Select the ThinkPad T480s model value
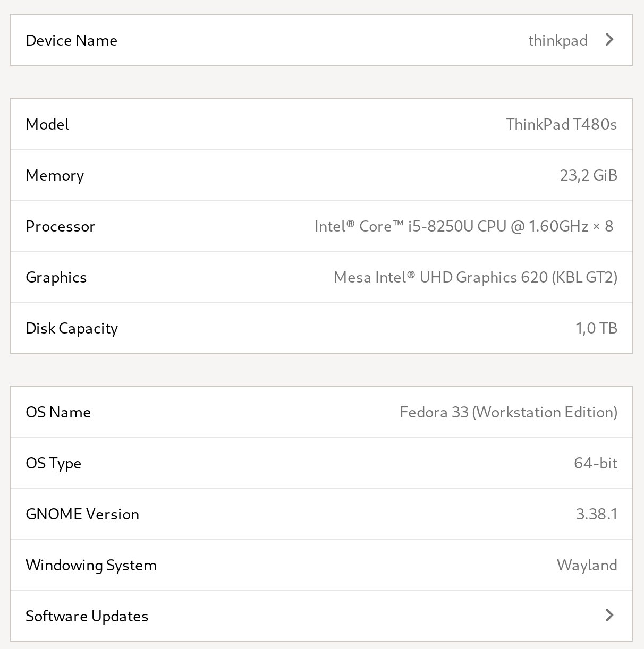This screenshot has height=649, width=644. coord(561,124)
